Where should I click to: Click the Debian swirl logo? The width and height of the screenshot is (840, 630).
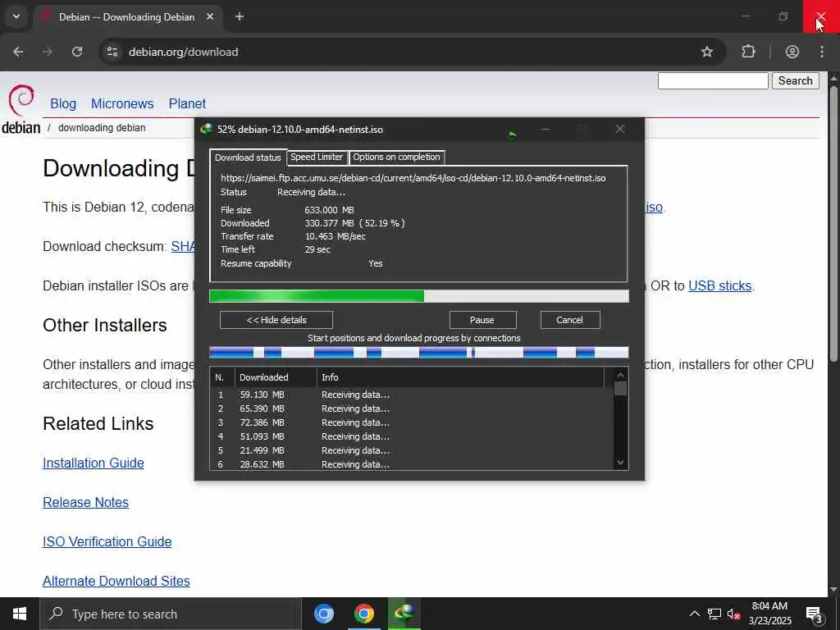[21, 100]
